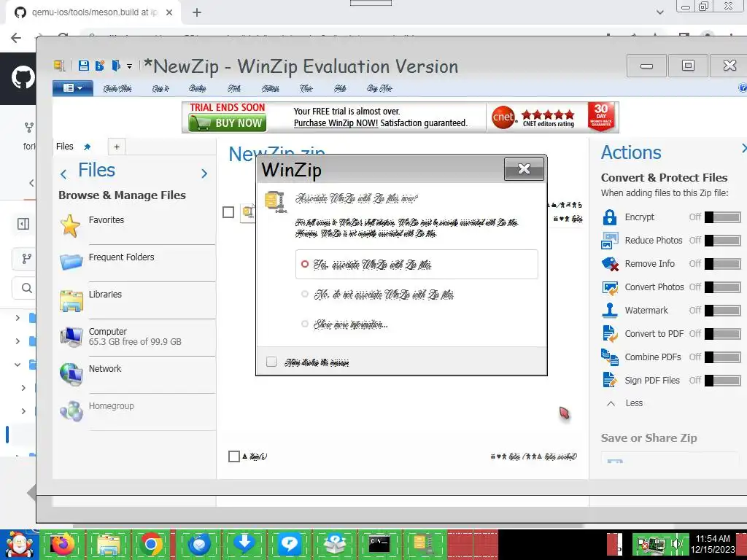Check Never display this message box
This screenshot has width=747, height=560.
[x=271, y=362]
